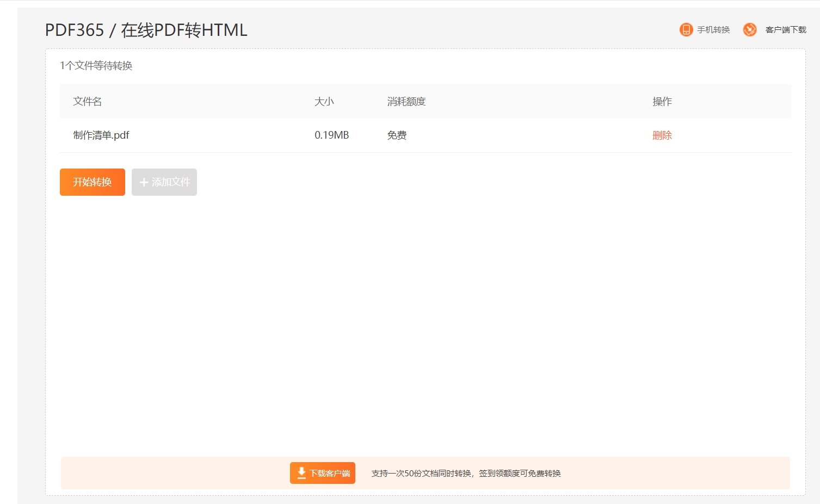Click the 消耗额度 column header
The image size is (820, 504).
[406, 102]
